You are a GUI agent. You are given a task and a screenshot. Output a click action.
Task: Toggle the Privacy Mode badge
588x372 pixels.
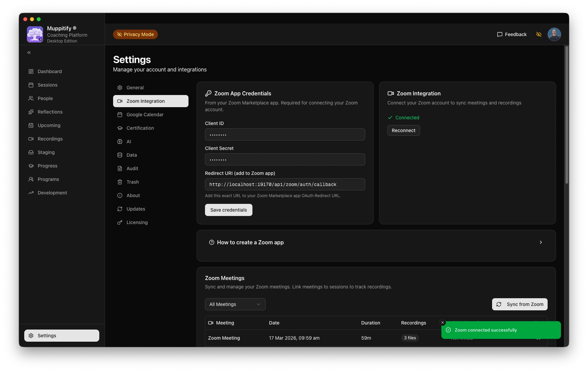coord(135,34)
